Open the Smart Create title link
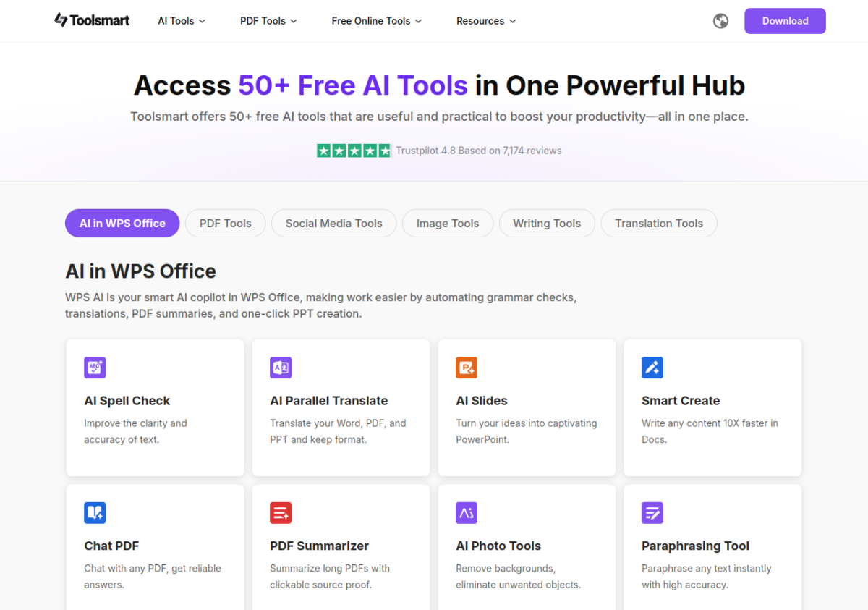The image size is (868, 610). 681,401
